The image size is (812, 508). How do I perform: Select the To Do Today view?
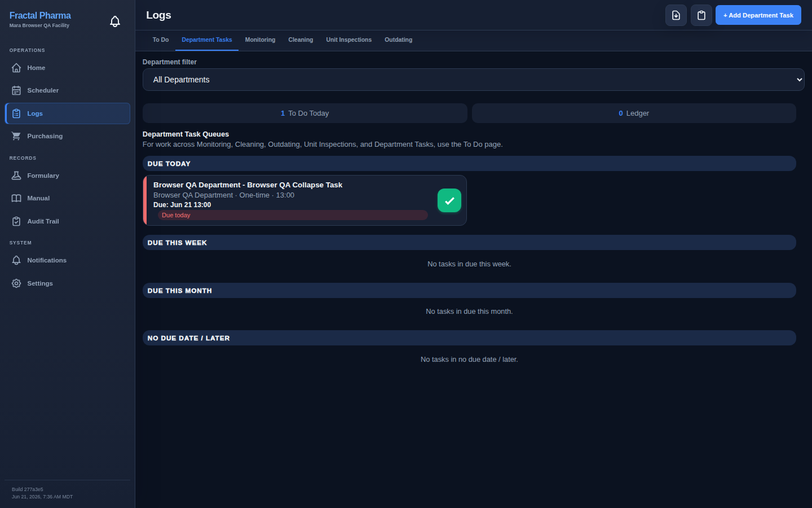click(304, 113)
